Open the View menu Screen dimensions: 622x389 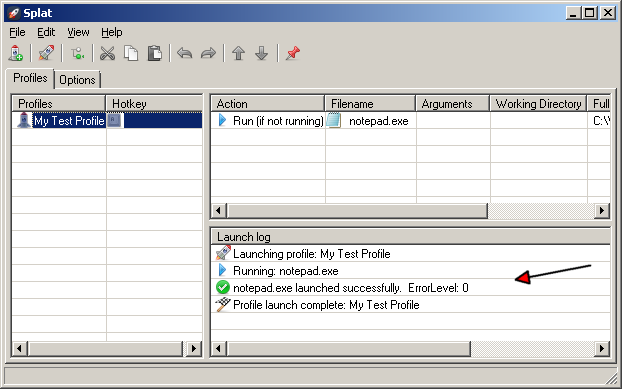tap(78, 32)
